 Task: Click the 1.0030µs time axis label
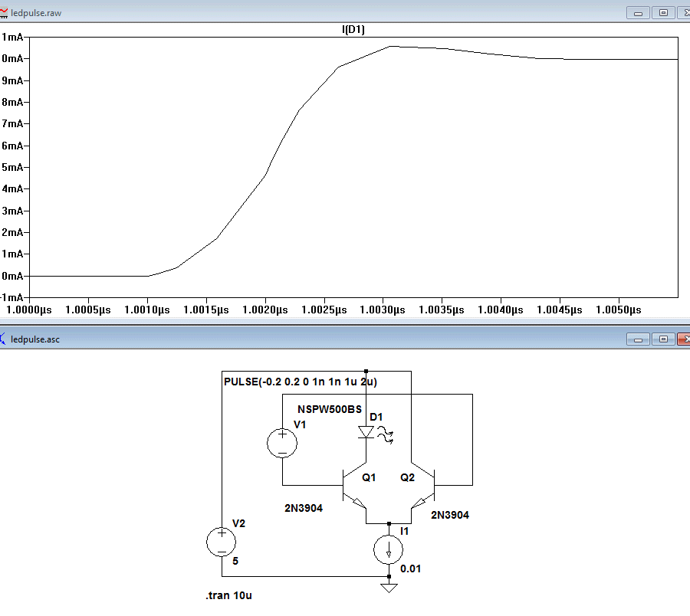click(383, 310)
